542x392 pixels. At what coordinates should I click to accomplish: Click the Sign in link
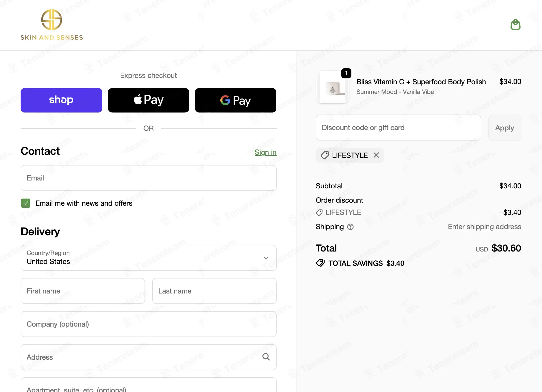pyautogui.click(x=265, y=152)
